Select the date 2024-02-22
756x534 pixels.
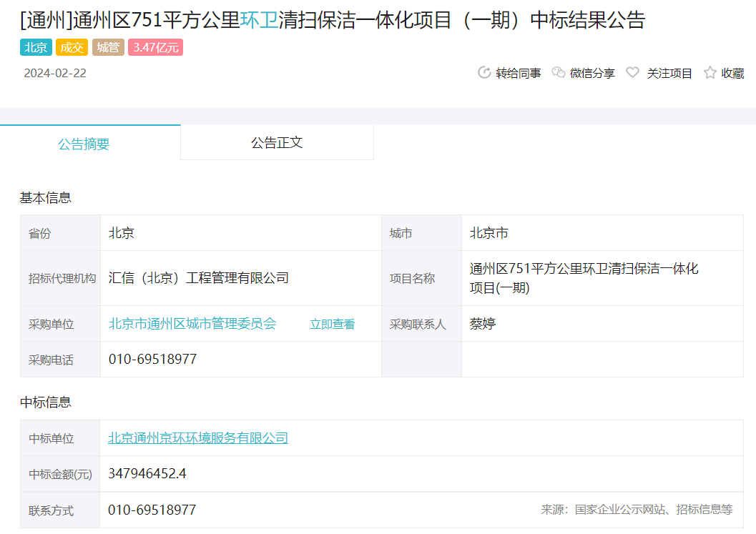[55, 73]
